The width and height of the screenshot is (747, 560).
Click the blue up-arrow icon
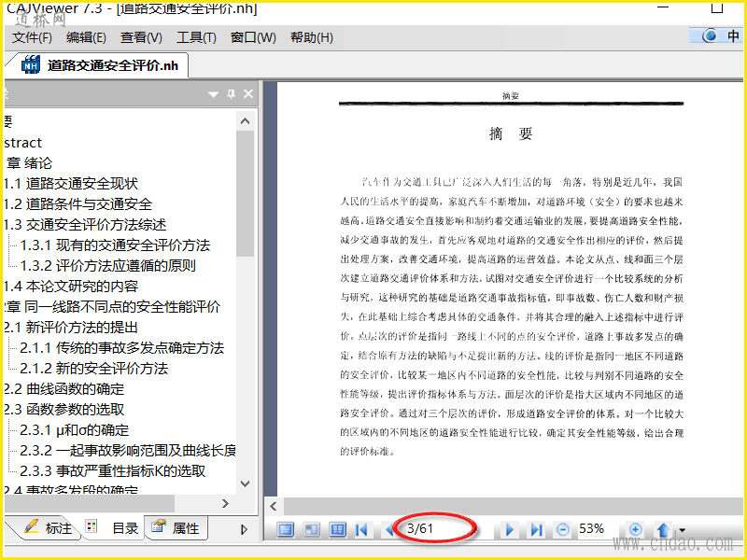663,529
